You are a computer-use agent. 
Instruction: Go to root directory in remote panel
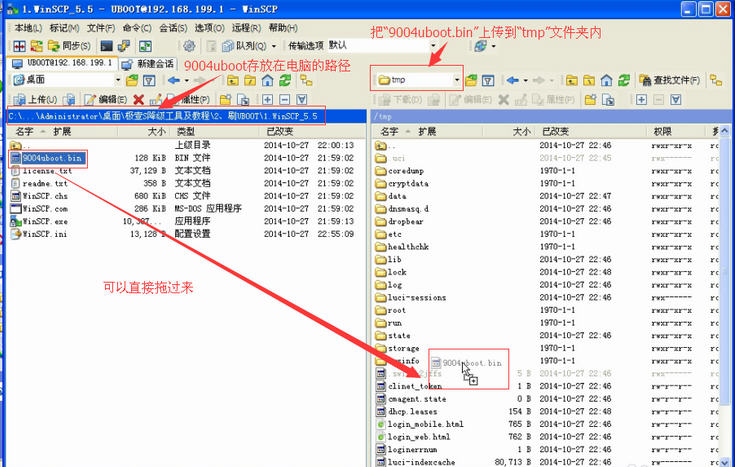point(589,81)
